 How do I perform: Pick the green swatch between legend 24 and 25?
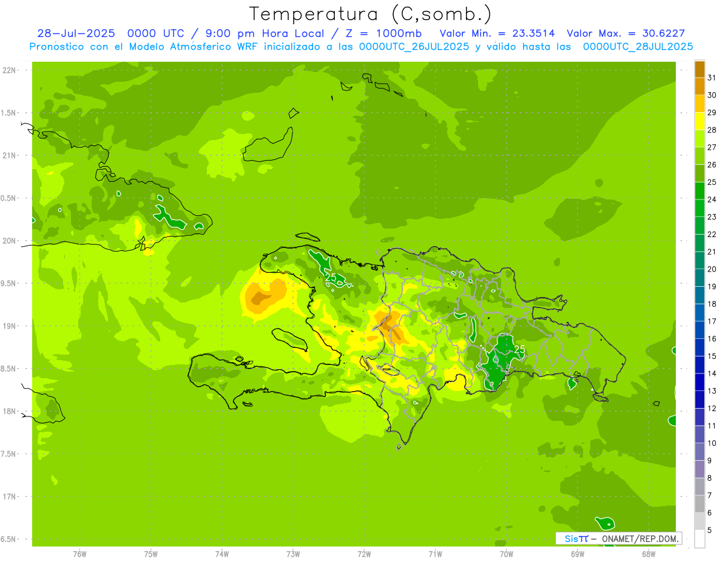[699, 190]
